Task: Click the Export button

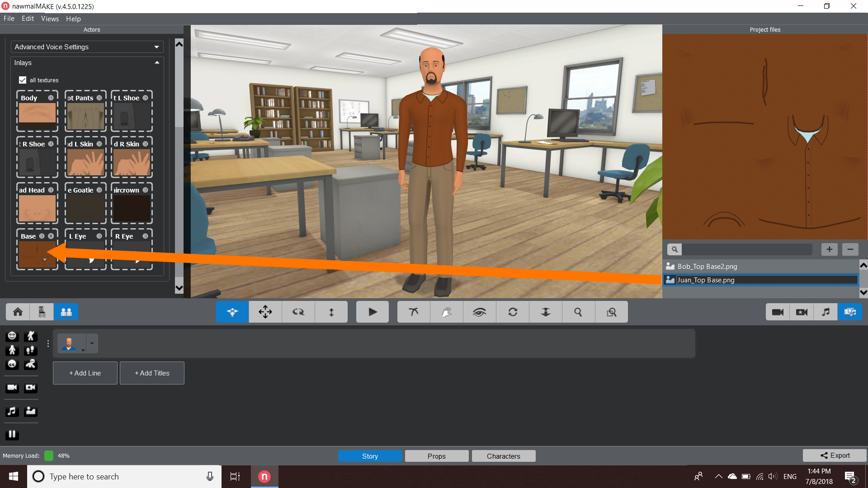Action: point(835,455)
